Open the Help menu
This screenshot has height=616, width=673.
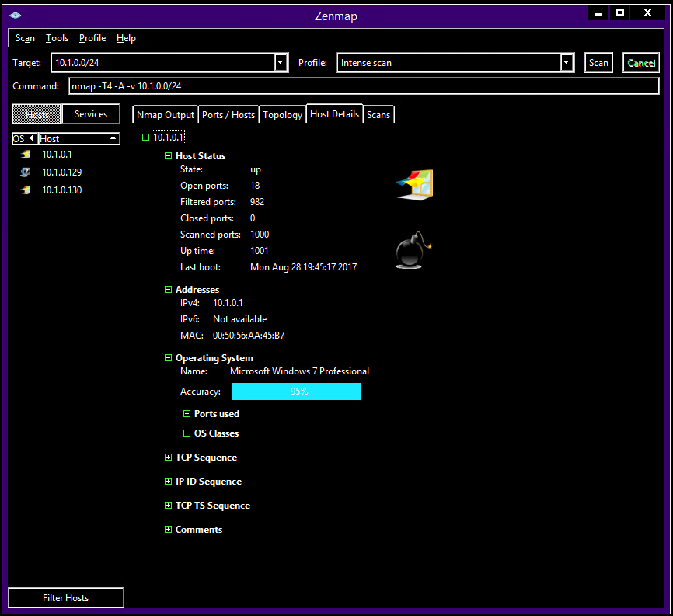click(x=126, y=38)
